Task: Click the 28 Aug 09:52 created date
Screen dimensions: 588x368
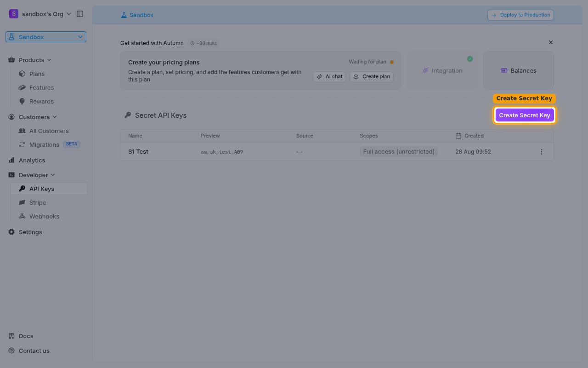Action: tap(473, 151)
